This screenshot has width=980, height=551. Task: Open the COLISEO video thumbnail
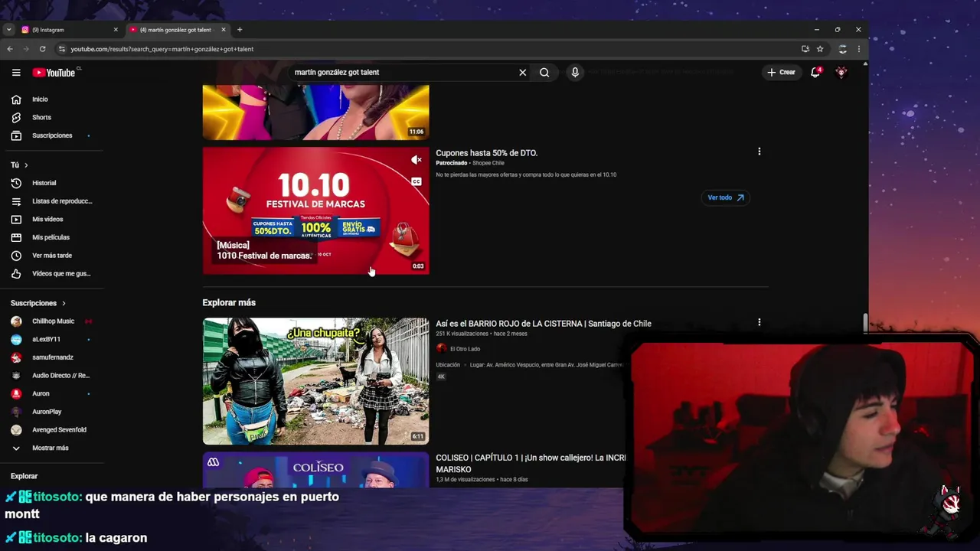pyautogui.click(x=315, y=470)
